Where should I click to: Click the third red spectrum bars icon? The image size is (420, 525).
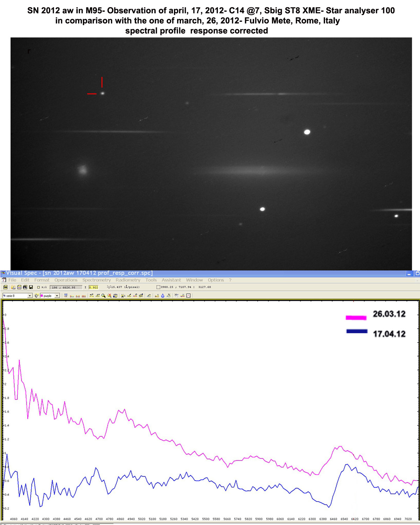tap(84, 296)
